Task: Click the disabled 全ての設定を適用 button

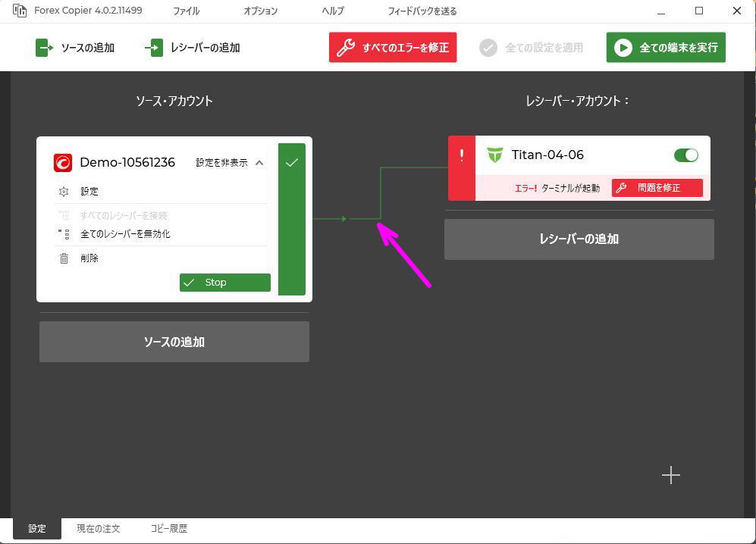Action: (532, 48)
